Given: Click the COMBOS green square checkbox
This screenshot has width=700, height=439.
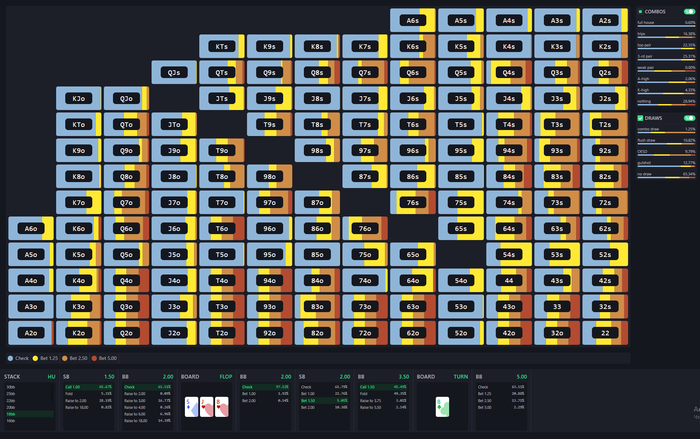Looking at the screenshot, I should point(640,12).
